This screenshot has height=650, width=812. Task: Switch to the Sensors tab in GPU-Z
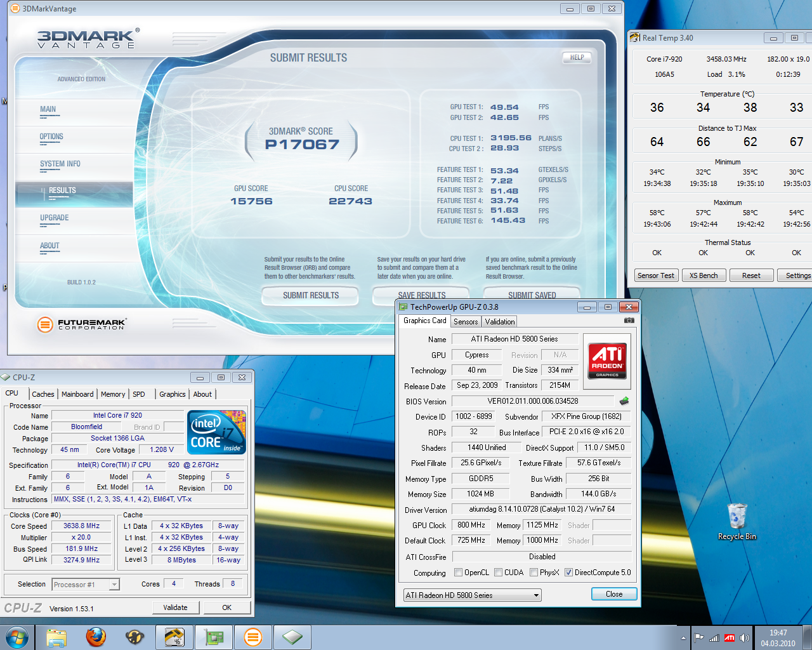click(466, 322)
